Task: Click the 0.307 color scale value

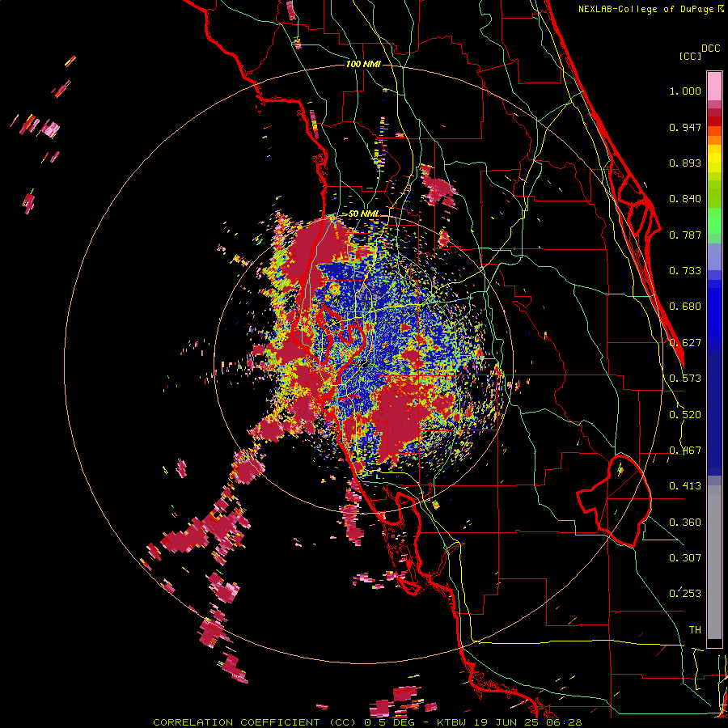Action: [685, 558]
